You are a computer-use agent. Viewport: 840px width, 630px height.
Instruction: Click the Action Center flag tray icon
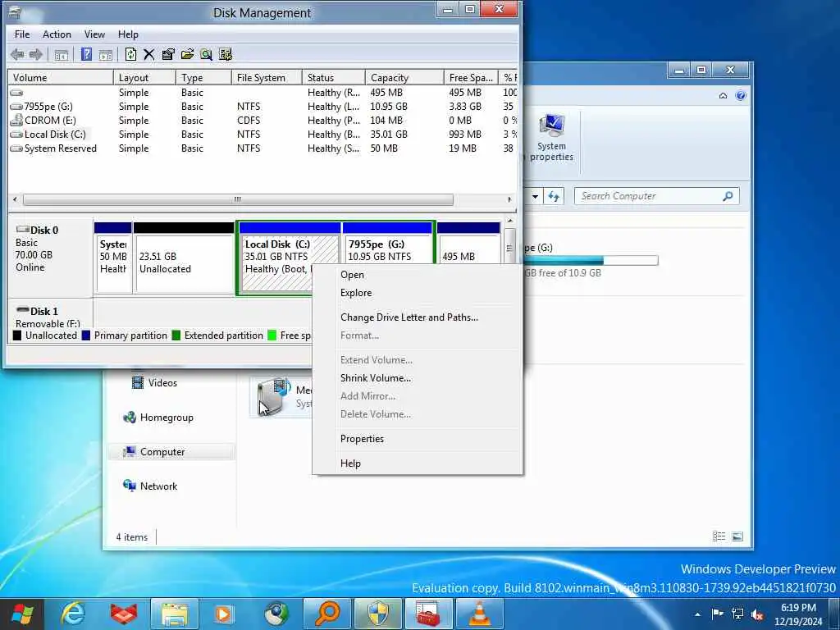click(717, 614)
